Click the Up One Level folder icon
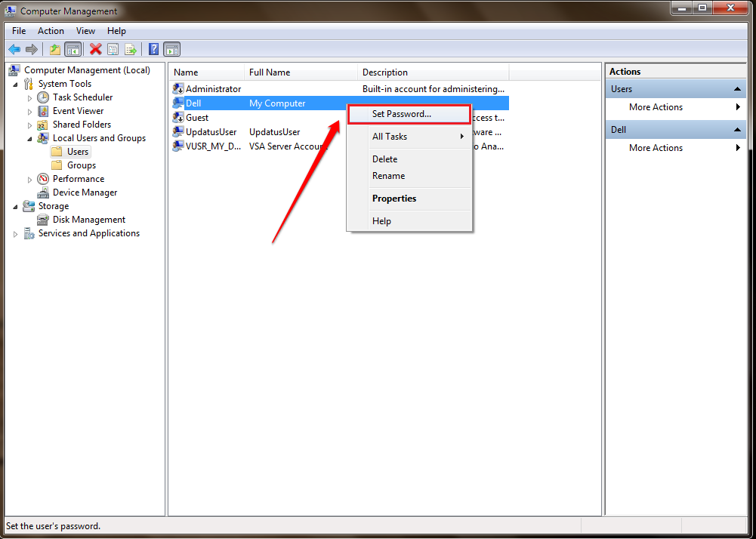Image resolution: width=756 pixels, height=539 pixels. [x=54, y=49]
